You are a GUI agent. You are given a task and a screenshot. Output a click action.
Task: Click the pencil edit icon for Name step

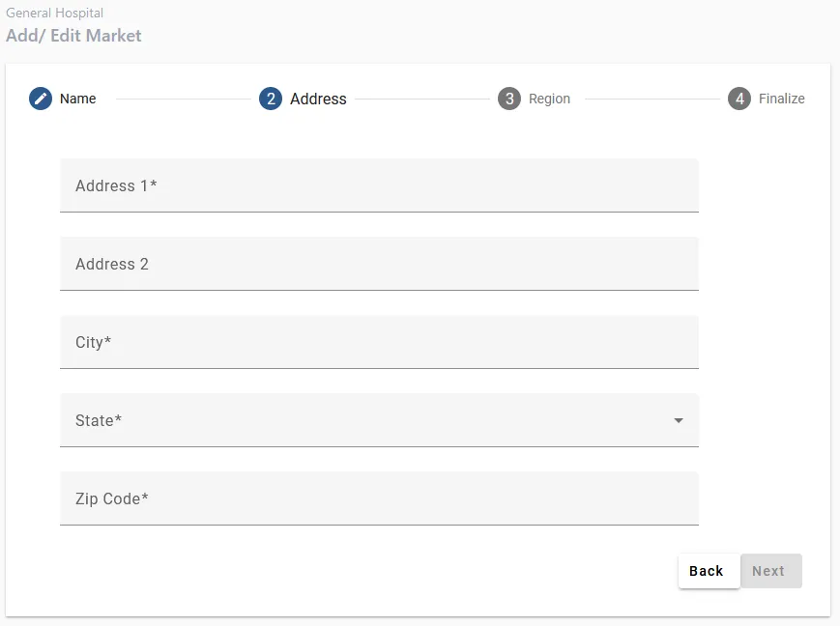pyautogui.click(x=41, y=99)
